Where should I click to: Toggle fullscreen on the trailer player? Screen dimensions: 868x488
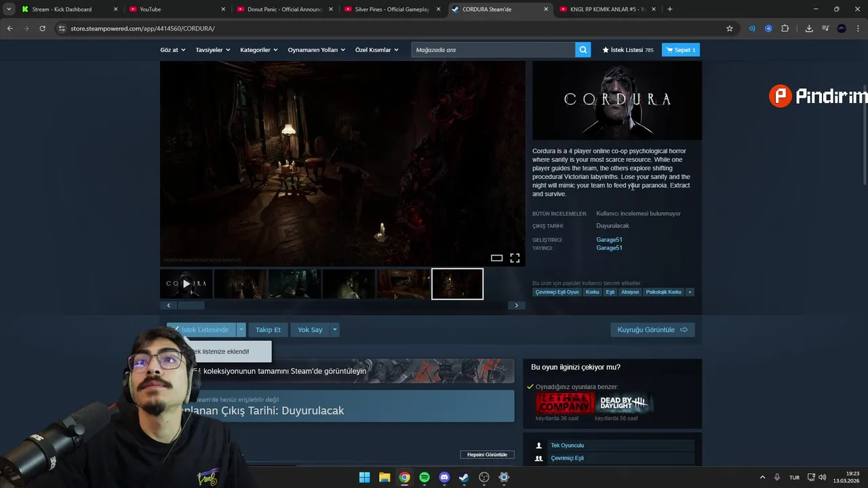click(515, 258)
